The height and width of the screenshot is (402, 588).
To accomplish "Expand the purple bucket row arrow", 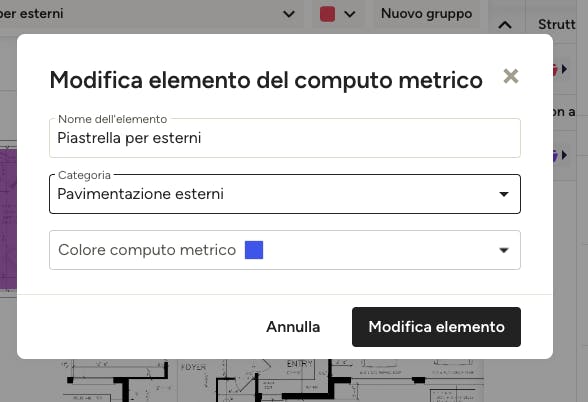I will tap(564, 155).
